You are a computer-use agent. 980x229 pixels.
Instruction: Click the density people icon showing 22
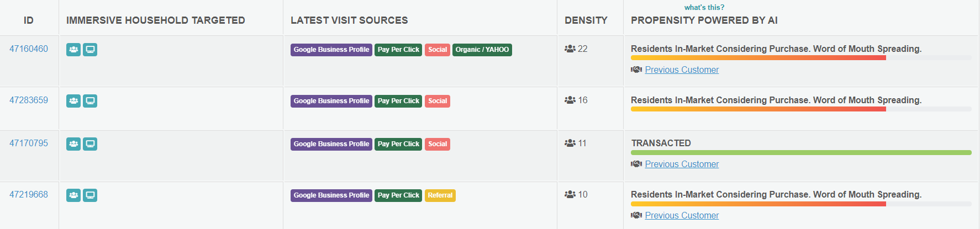[x=570, y=49]
